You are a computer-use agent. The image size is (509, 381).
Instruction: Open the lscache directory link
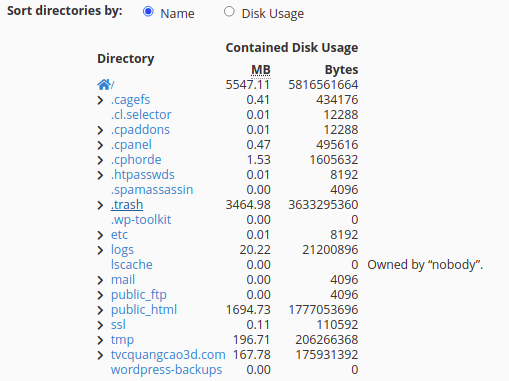[132, 265]
